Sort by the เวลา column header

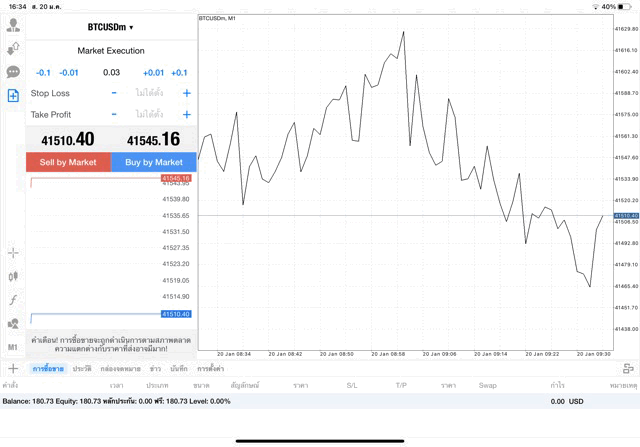(116, 385)
